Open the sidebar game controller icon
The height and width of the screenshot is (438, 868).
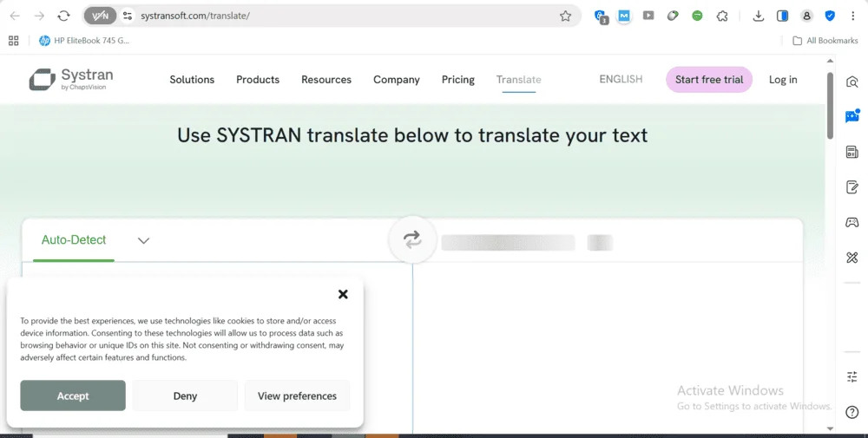852,222
